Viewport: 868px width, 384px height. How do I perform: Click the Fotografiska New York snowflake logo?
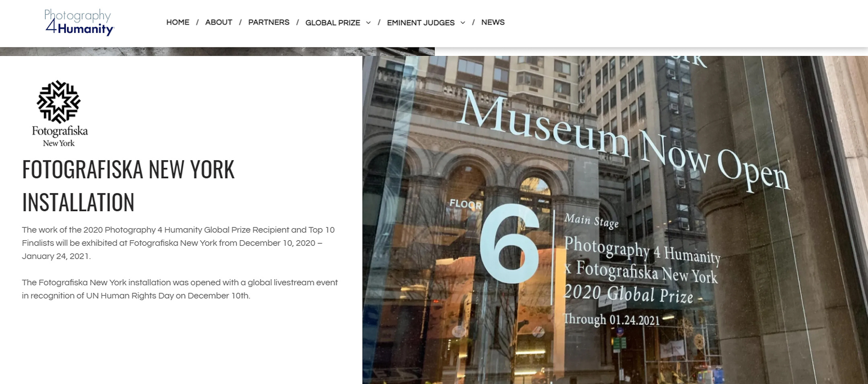pyautogui.click(x=59, y=102)
